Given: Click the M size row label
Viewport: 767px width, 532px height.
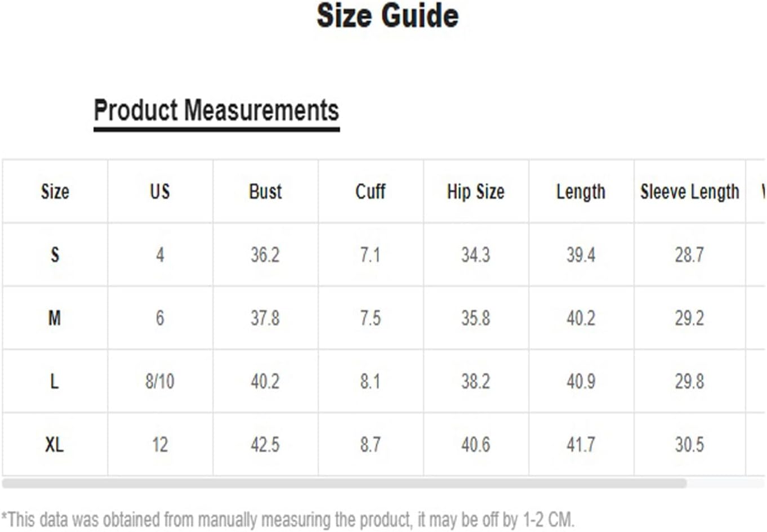Looking at the screenshot, I should click(x=55, y=319).
